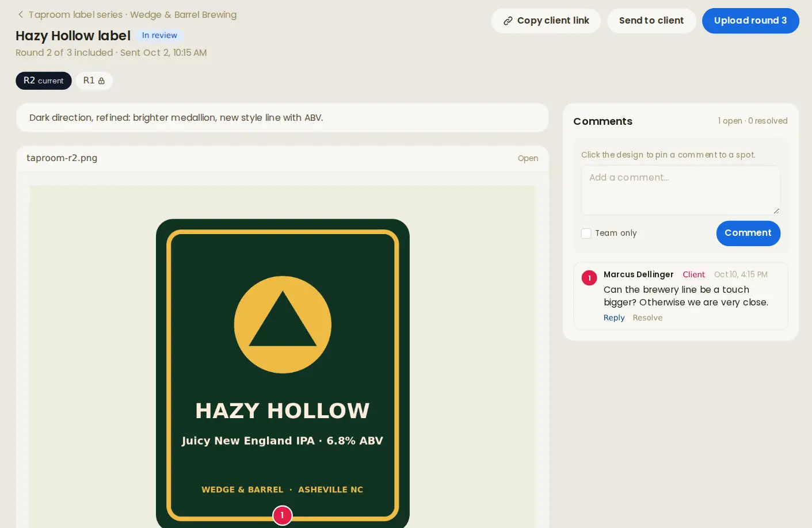Copy the client link
The height and width of the screenshot is (528, 812).
(546, 21)
